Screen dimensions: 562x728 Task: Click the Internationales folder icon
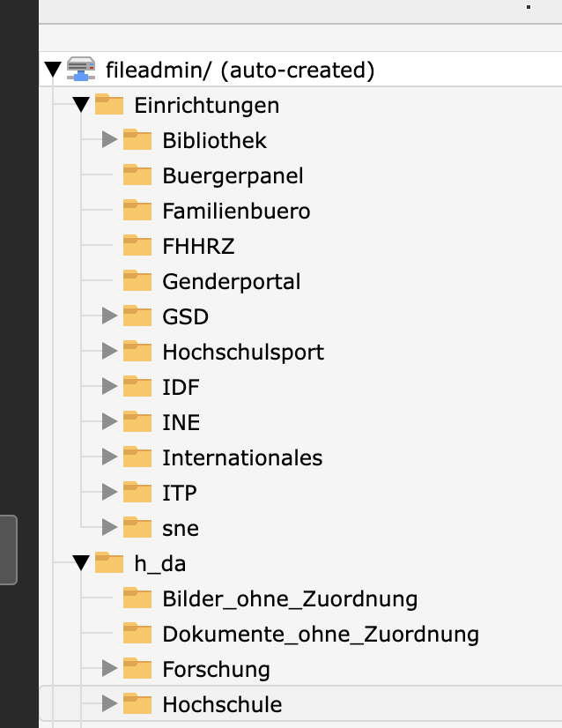click(x=137, y=457)
